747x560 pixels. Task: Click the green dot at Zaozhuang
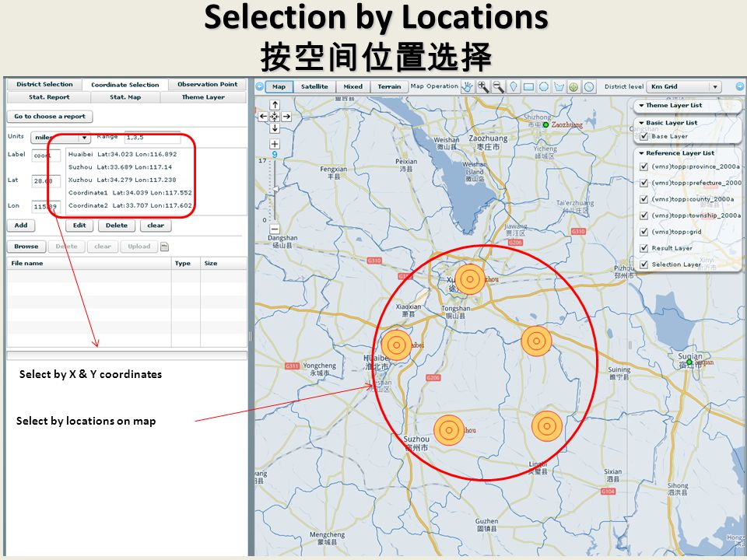(x=546, y=124)
